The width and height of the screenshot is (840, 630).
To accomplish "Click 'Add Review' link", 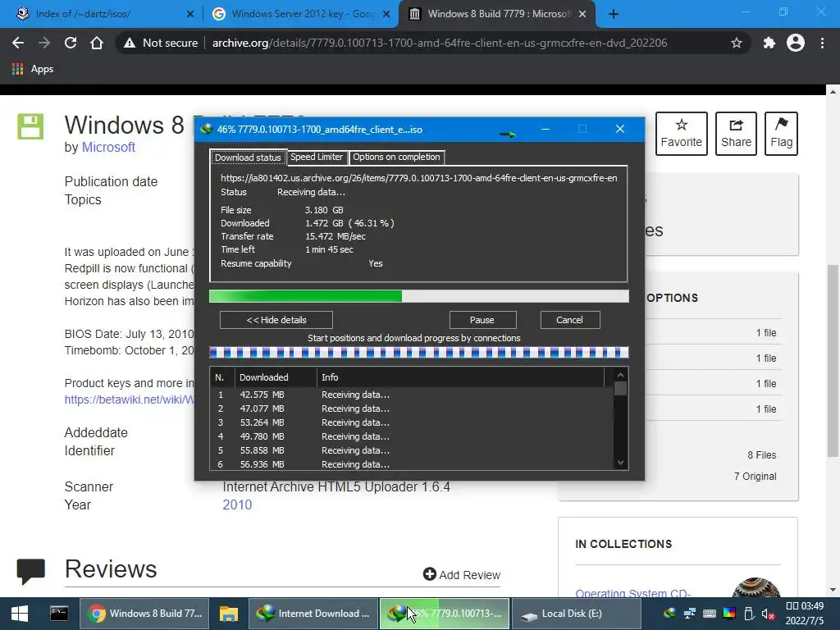I will (462, 575).
